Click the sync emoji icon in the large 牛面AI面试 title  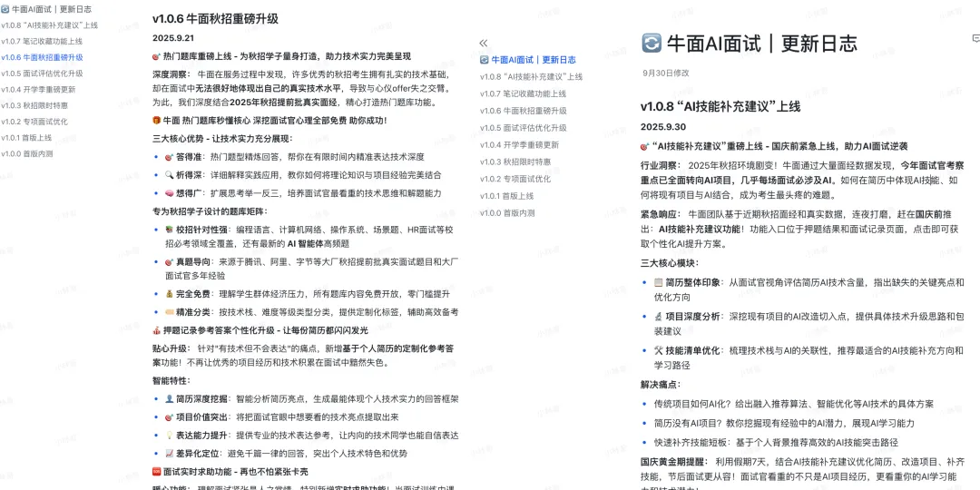(652, 44)
